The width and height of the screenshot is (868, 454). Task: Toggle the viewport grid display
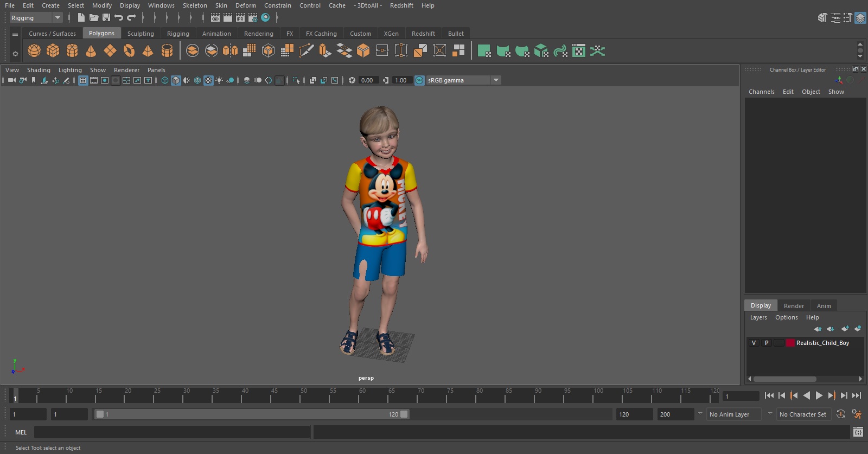pyautogui.click(x=83, y=80)
